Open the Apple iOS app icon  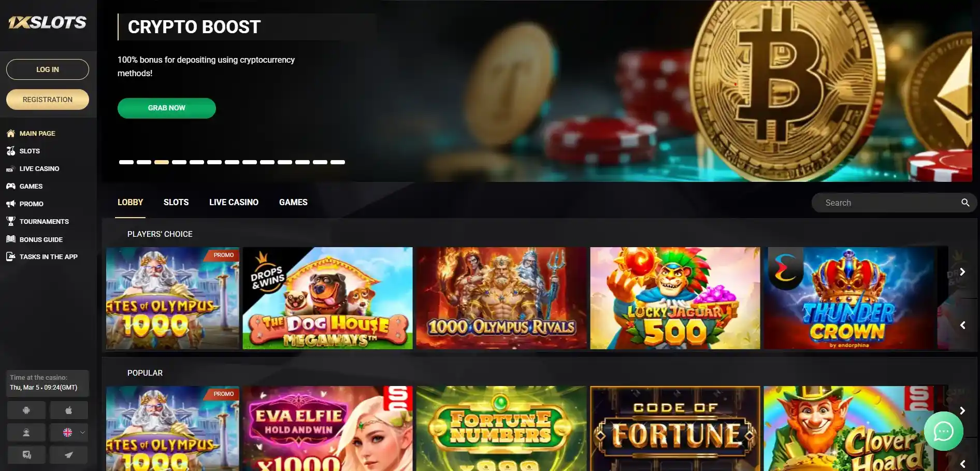pyautogui.click(x=69, y=410)
